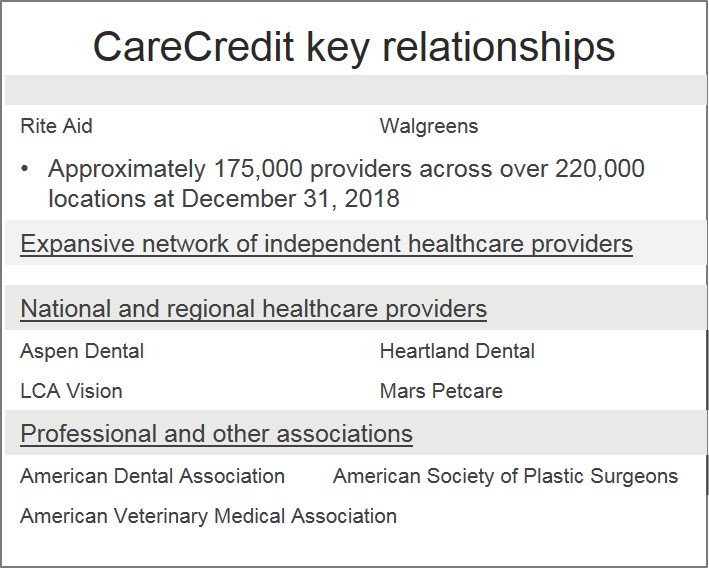The height and width of the screenshot is (571, 709).
Task: Click the "CareCredit key relationships" slide title
Action: click(354, 46)
